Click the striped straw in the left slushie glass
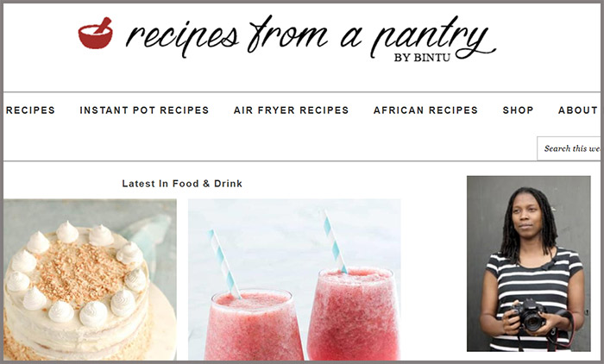This screenshot has width=604, height=364. [x=224, y=264]
